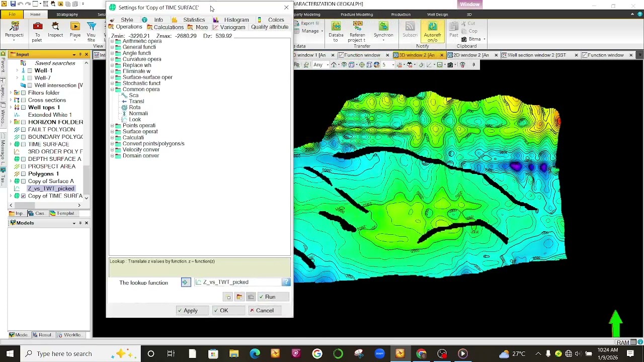Viewport: 644px width, 362px height.
Task: Check the FAULT POLYGON checkbox
Action: click(23, 130)
